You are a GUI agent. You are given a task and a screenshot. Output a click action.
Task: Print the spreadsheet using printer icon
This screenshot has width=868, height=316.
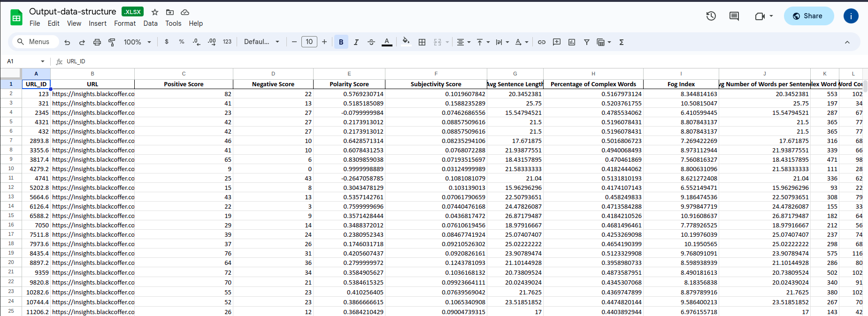click(97, 42)
